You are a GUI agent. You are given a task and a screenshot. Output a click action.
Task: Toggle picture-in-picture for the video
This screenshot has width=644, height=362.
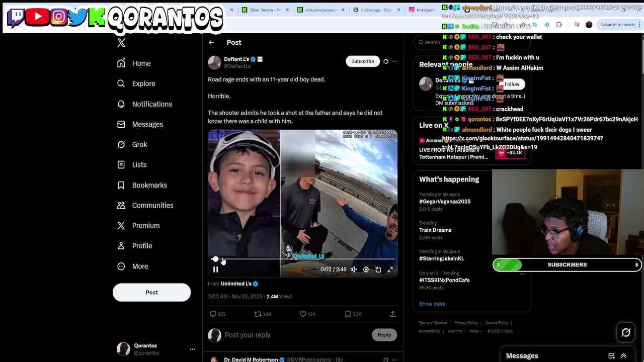[378, 269]
